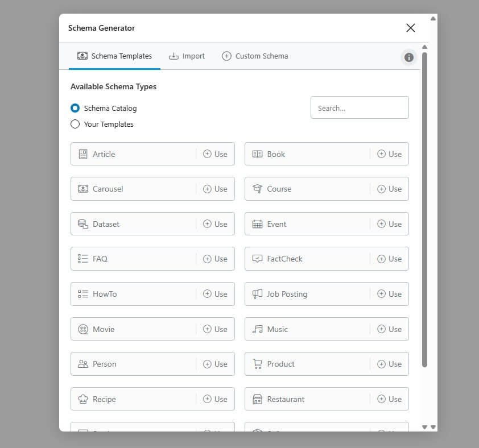
Task: Click the Dataset database icon
Action: tap(83, 224)
